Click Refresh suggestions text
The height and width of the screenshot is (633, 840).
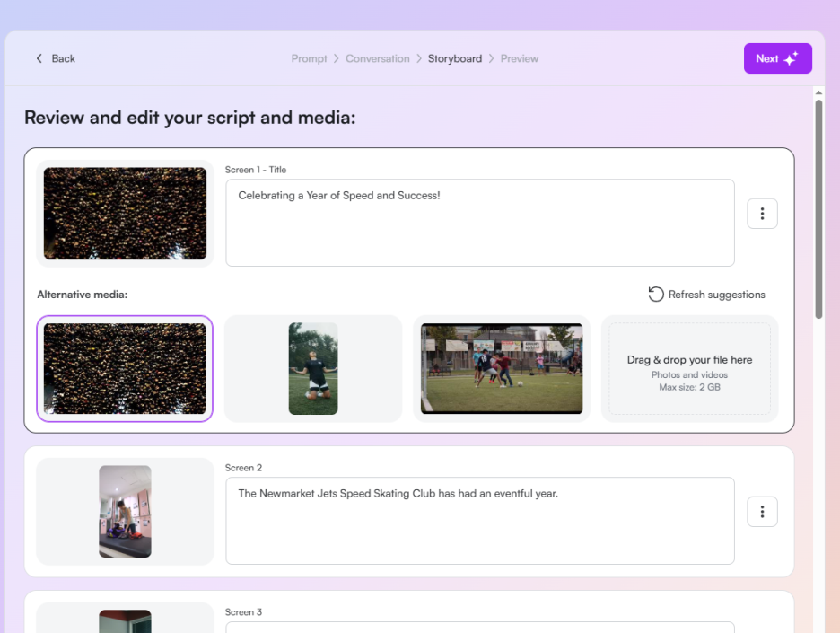pyautogui.click(x=716, y=295)
